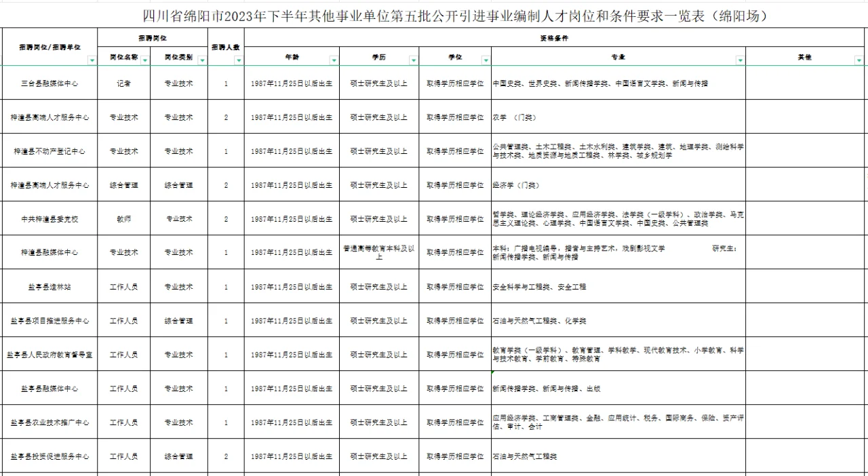The width and height of the screenshot is (868, 476).
Task: Select the 石油与天然气工程类、化学类 cell
Action: (618, 321)
